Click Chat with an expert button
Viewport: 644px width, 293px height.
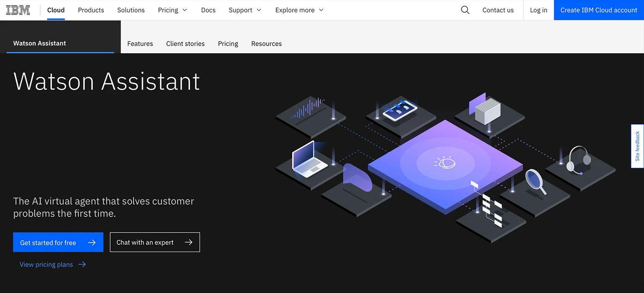click(x=155, y=242)
